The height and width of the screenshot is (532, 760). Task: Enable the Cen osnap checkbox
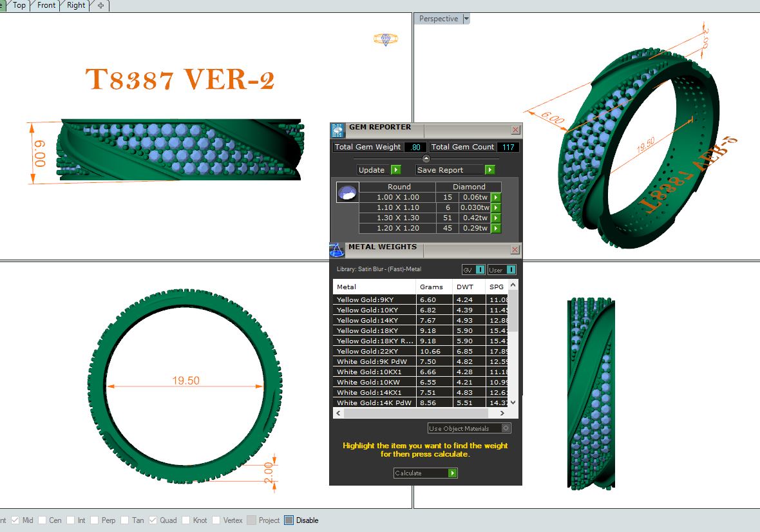click(x=43, y=520)
